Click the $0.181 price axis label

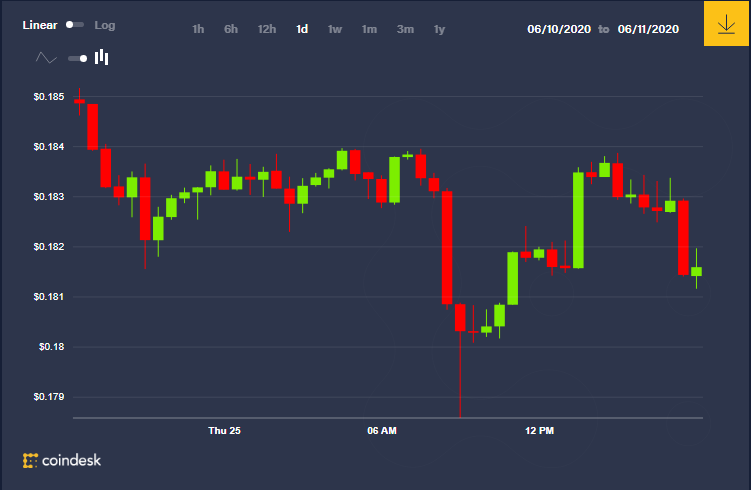coord(49,297)
